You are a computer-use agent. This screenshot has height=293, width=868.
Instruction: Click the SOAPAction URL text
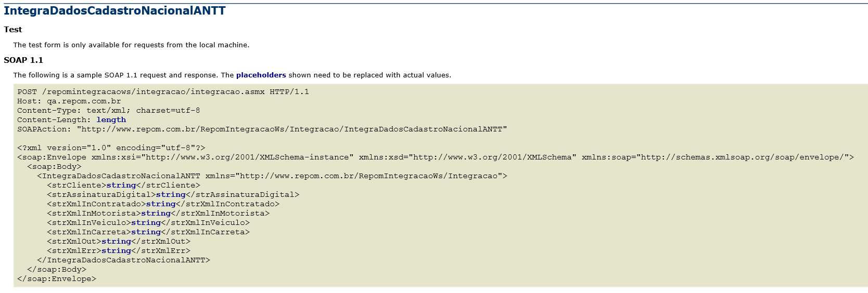(x=292, y=129)
